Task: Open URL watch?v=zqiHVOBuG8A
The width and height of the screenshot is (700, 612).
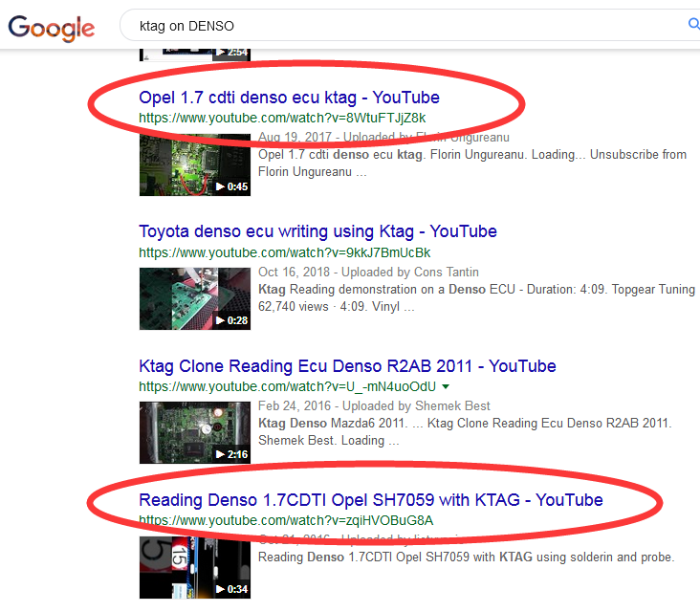Action: [286, 520]
